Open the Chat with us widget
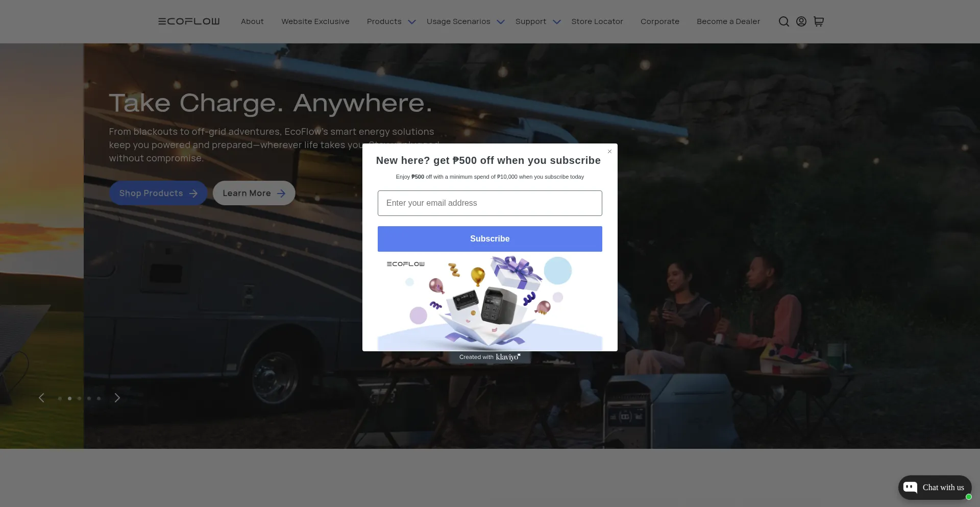The height and width of the screenshot is (507, 980). coord(935,488)
